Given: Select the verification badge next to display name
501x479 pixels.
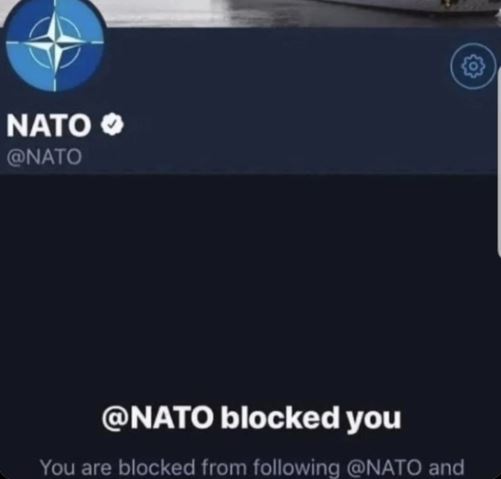Looking at the screenshot, I should coord(113,124).
